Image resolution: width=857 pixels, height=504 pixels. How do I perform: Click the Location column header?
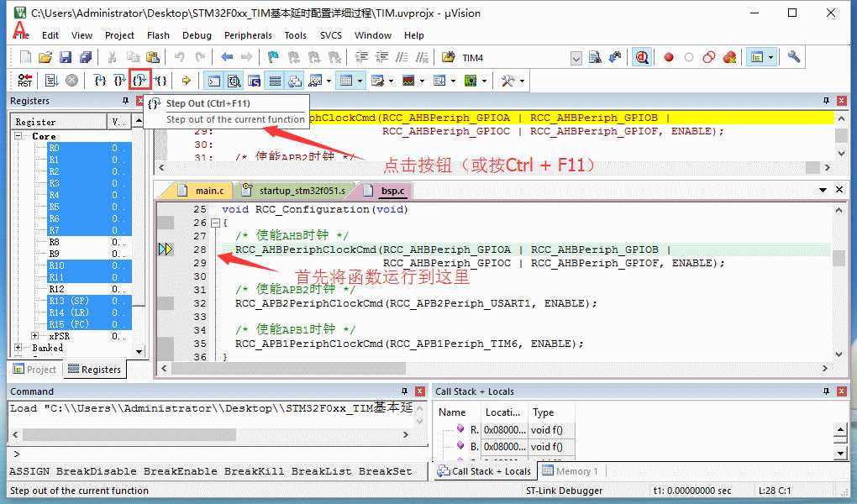click(503, 412)
